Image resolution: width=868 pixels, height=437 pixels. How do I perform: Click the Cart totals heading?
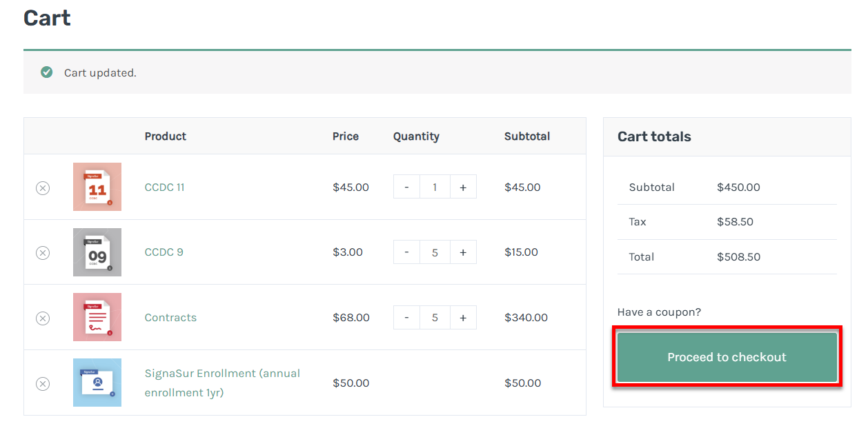[654, 136]
